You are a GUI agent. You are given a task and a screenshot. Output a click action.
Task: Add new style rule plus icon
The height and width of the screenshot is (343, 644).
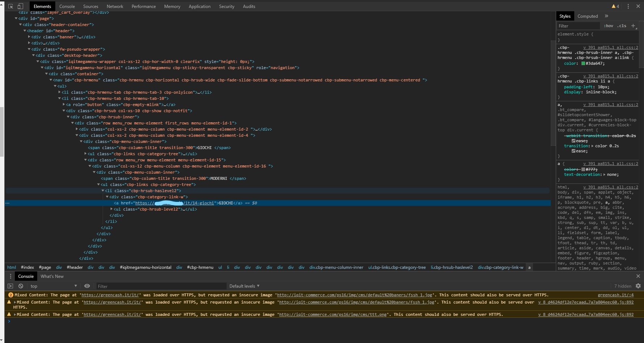pyautogui.click(x=633, y=26)
